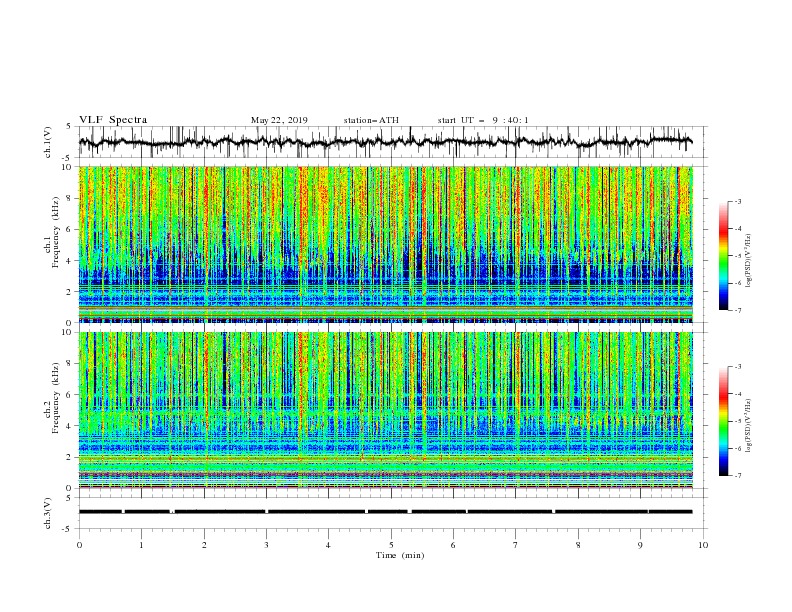Screen dimensions: 792x612
Task: Click the time axis tick label "7"
Action: (x=515, y=545)
